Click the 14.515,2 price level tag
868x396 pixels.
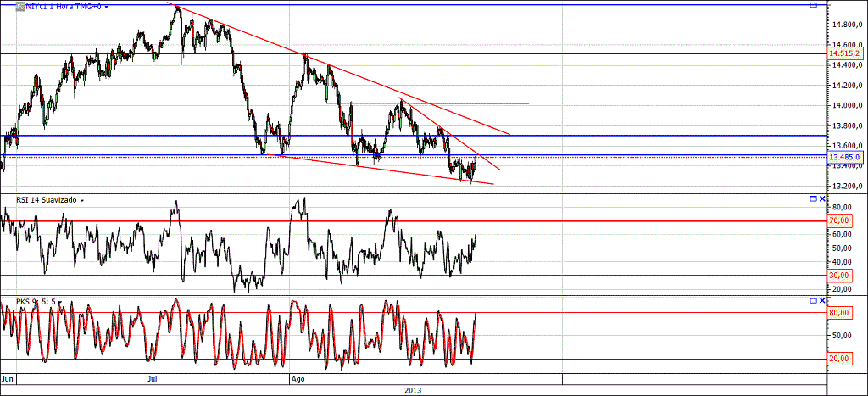844,53
